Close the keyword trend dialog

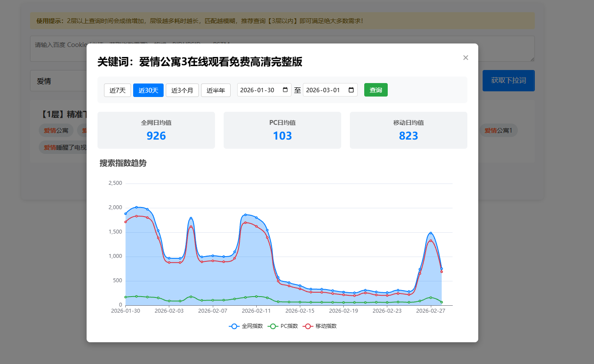click(x=466, y=58)
